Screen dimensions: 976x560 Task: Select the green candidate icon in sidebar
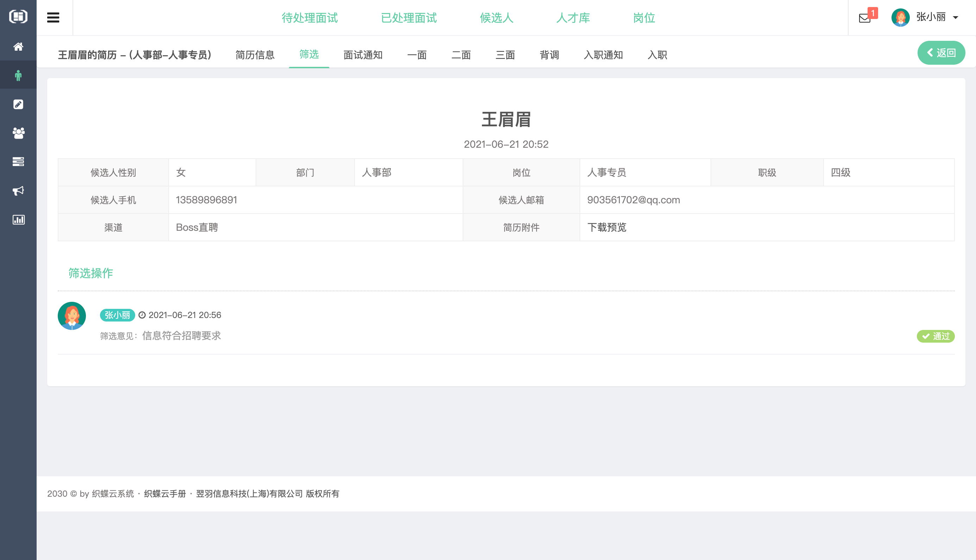click(18, 75)
